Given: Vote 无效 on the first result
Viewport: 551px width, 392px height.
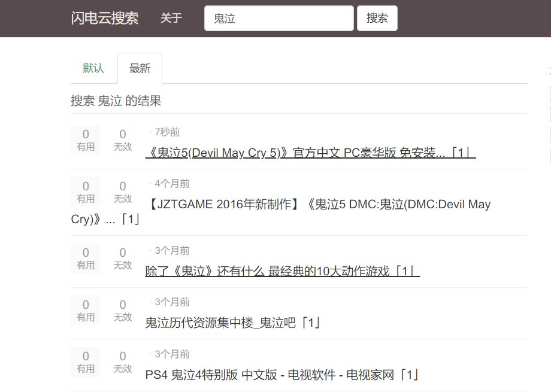Looking at the screenshot, I should pyautogui.click(x=122, y=140).
